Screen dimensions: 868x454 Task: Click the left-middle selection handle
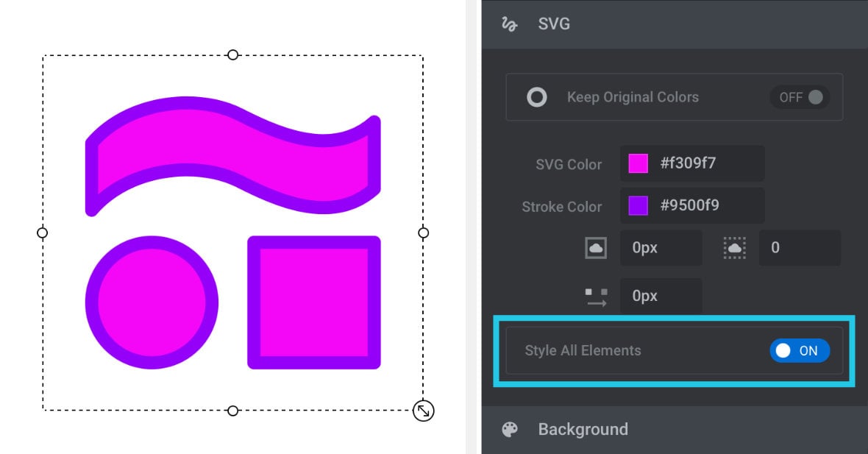42,233
